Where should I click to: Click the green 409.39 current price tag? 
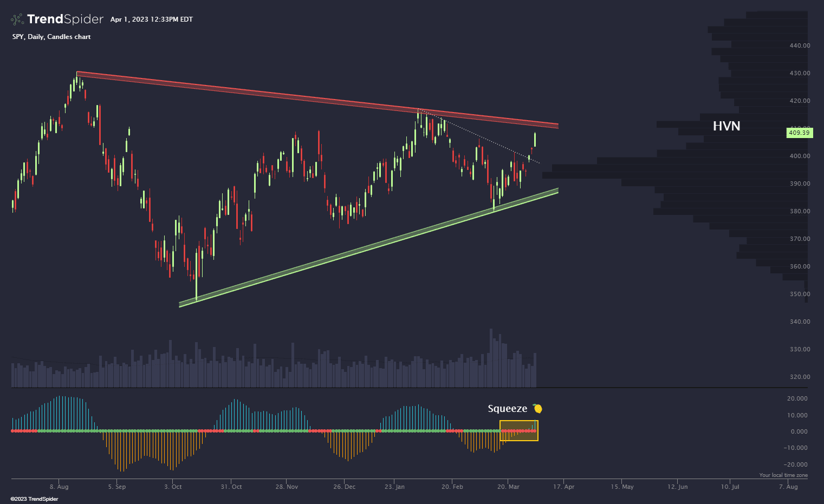point(799,133)
